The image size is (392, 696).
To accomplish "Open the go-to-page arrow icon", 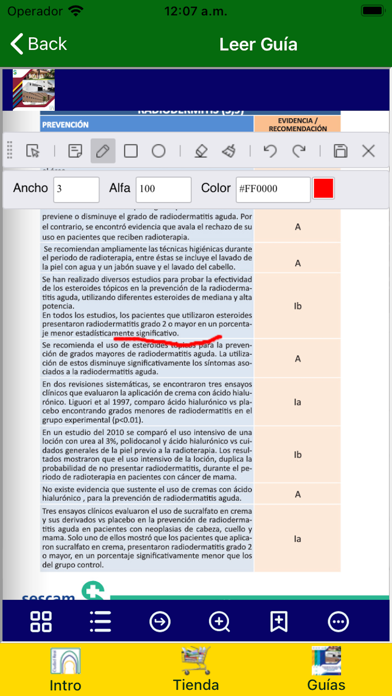I will click(160, 621).
